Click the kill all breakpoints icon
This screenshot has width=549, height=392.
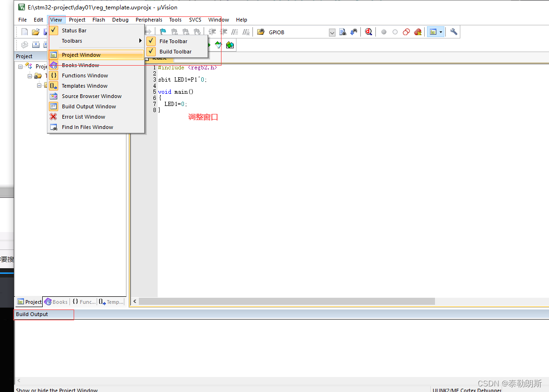coord(418,32)
